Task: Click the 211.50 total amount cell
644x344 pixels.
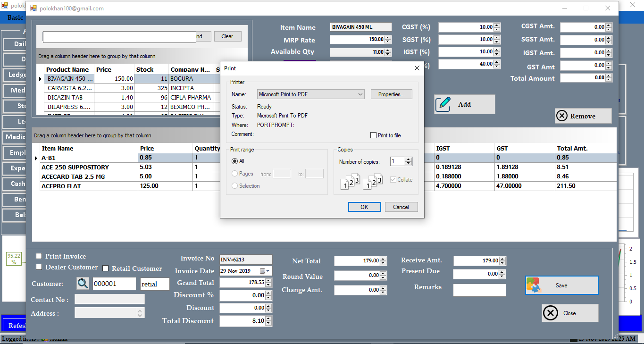Action: point(586,186)
